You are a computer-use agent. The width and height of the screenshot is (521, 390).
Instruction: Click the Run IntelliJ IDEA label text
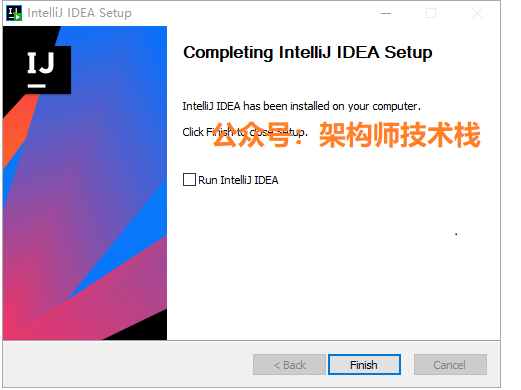238,180
